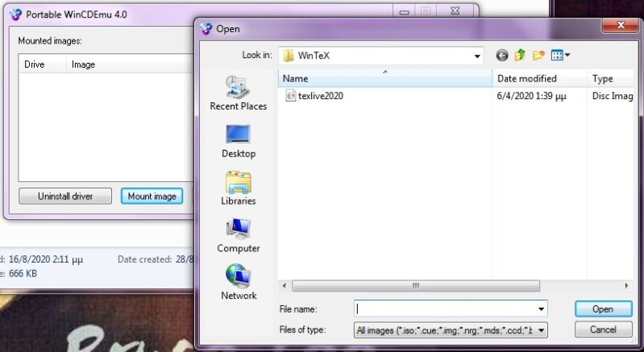Click the Disc Image type cell of texlive2020
Screen dimensions: 644x352
click(613, 96)
